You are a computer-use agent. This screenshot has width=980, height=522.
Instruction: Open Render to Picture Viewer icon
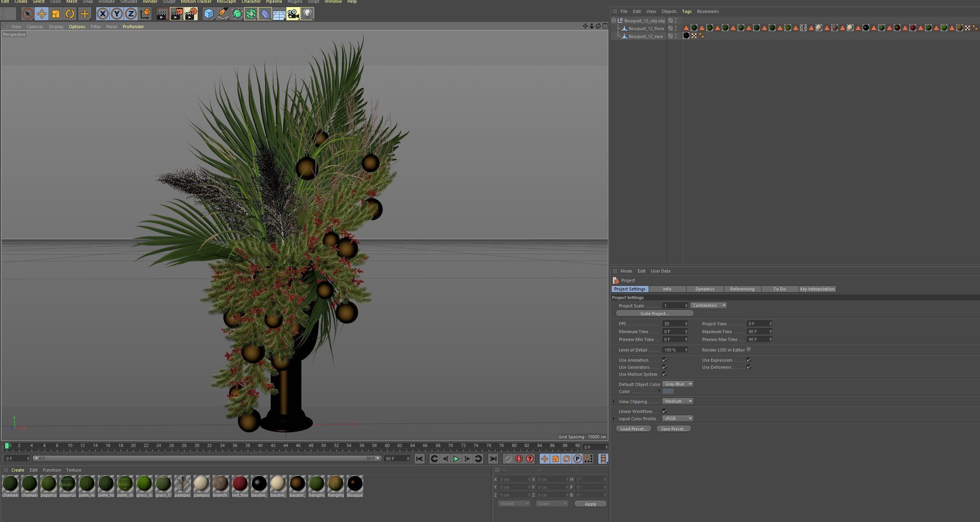coord(176,14)
